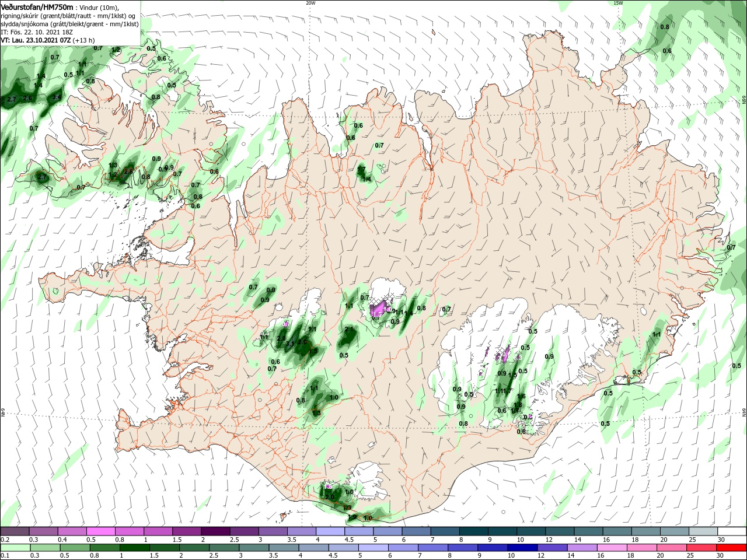Pick the bottom-row light violet swatch labeled 14
This screenshot has height=560, width=747.
coord(582,548)
